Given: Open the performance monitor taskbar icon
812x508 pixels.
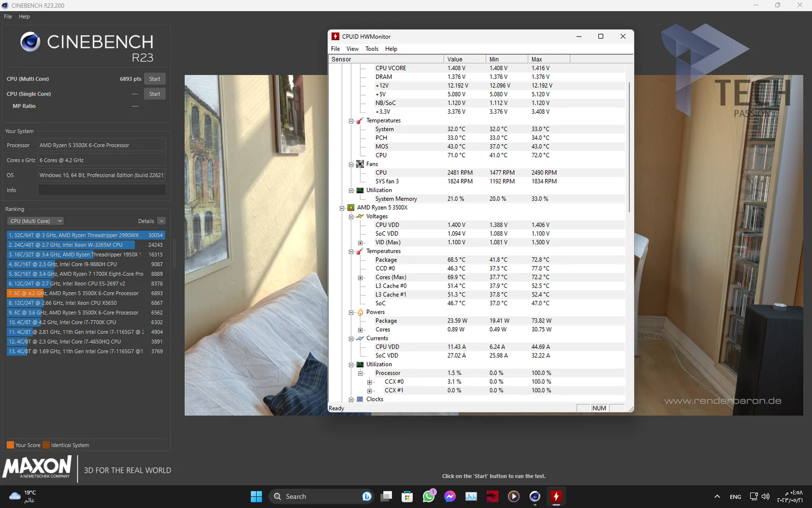Looking at the screenshot, I should (471, 496).
